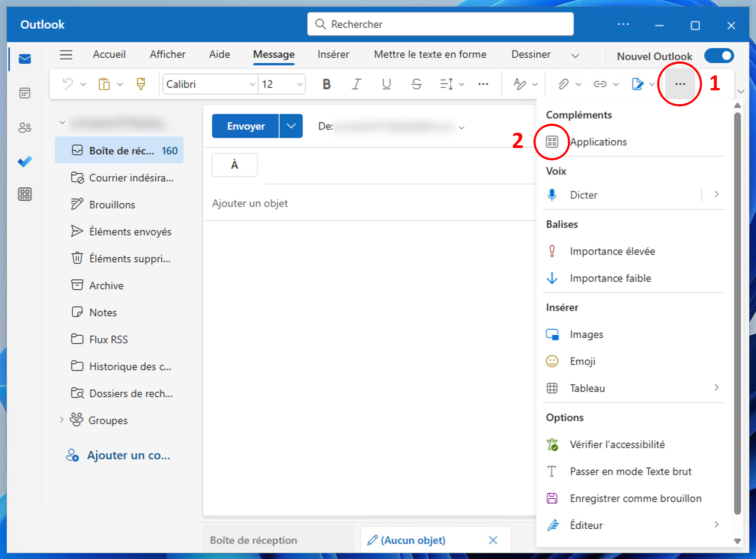
Task: Click the Ajouter un compte link
Action: click(x=128, y=455)
